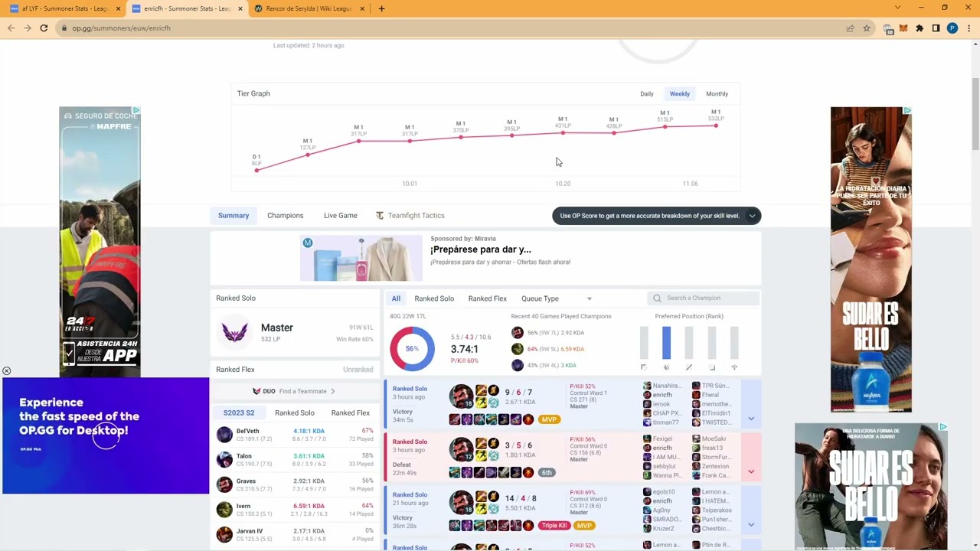Open the Miravia sponsored ad headline
The image size is (980, 551).
pyautogui.click(x=480, y=249)
